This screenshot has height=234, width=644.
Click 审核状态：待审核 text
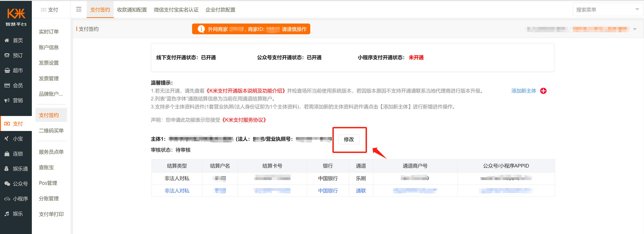(171, 150)
